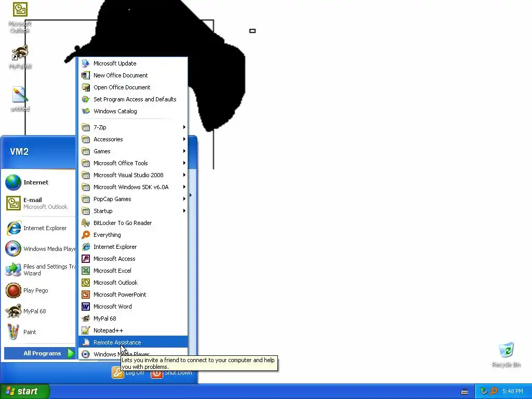Open the MyPal 68 desktop shortcut
Viewport: 532px width, 399px height.
(x=20, y=57)
